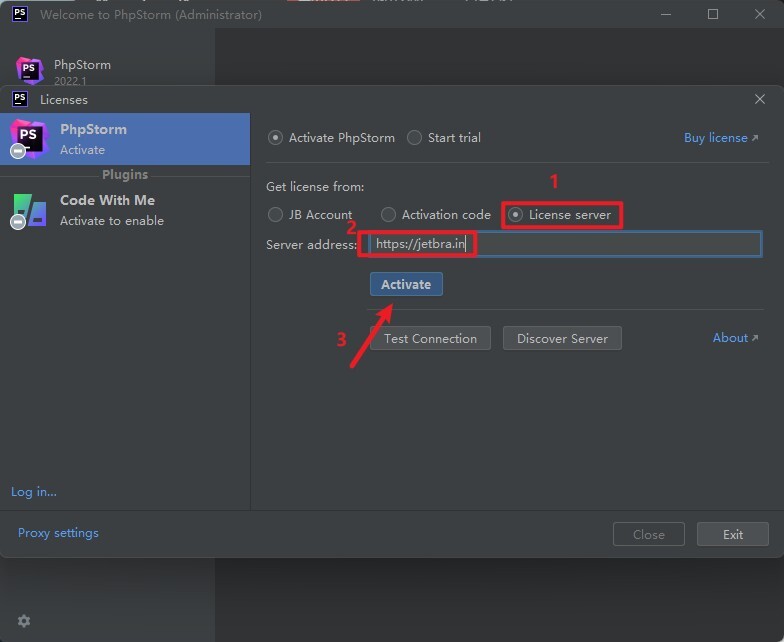784x642 pixels.
Task: Click the '2022.1' version text
Action: pyautogui.click(x=70, y=80)
